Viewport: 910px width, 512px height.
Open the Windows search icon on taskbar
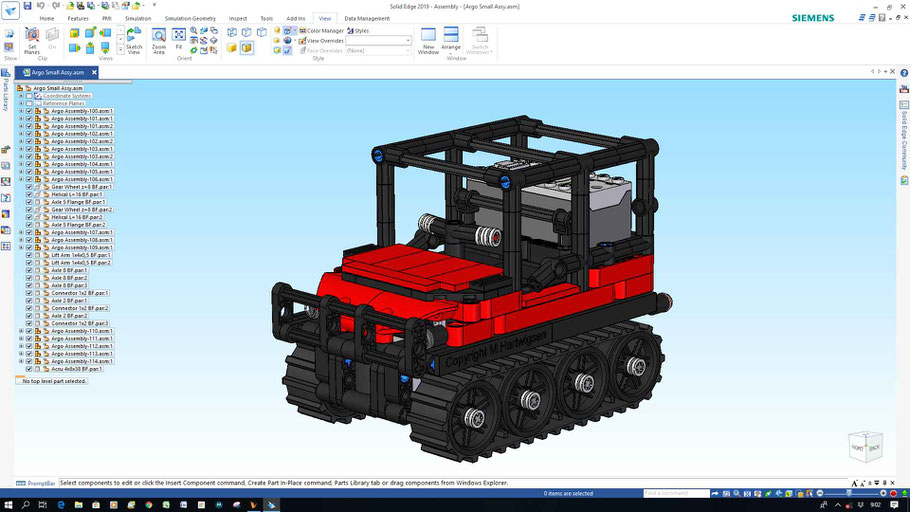pyautogui.click(x=26, y=505)
